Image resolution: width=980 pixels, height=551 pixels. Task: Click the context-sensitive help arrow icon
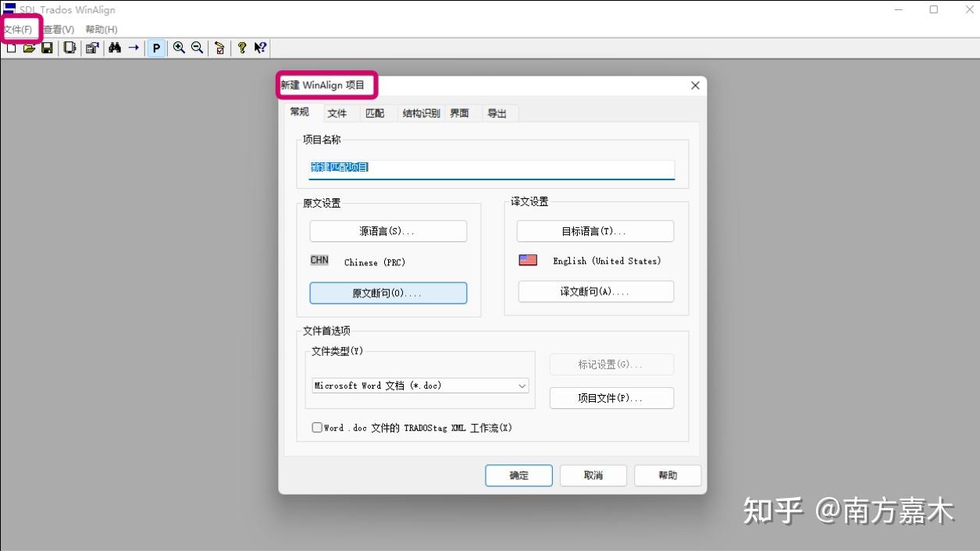(x=259, y=48)
